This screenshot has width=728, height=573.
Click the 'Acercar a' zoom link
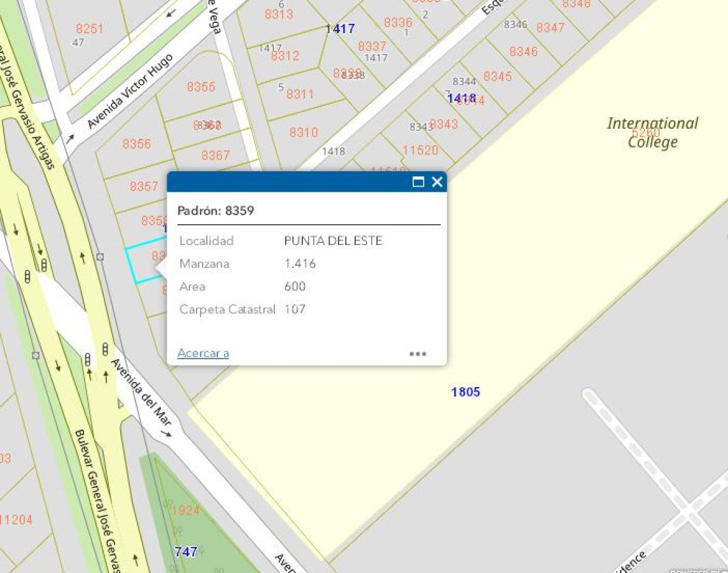[x=204, y=353]
